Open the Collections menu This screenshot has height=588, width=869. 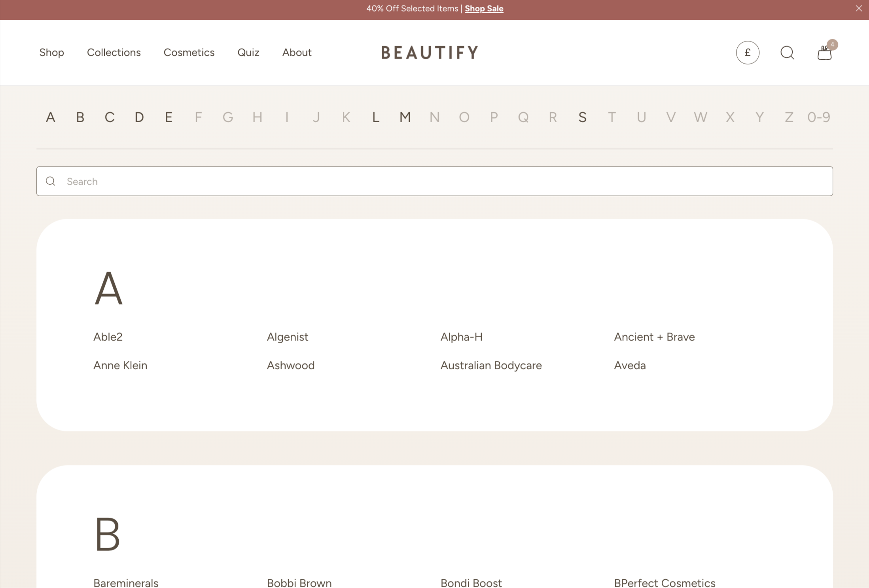[114, 52]
